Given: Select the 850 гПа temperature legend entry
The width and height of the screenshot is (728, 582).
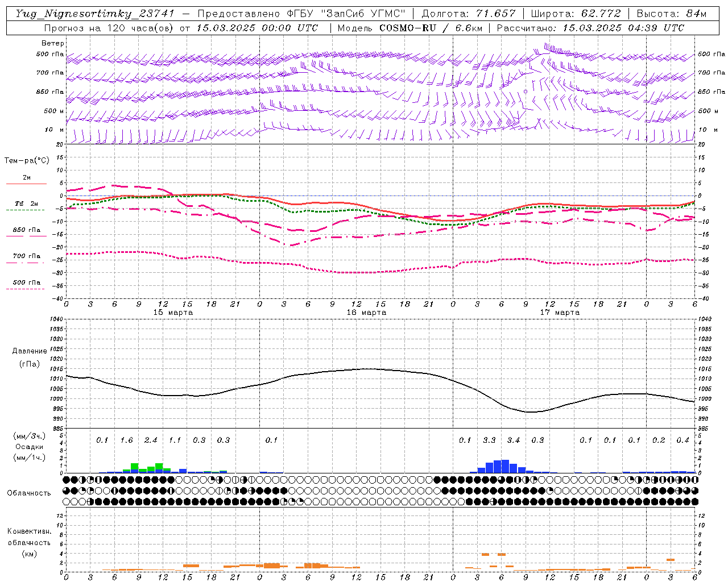Looking at the screenshot, I should (x=27, y=230).
